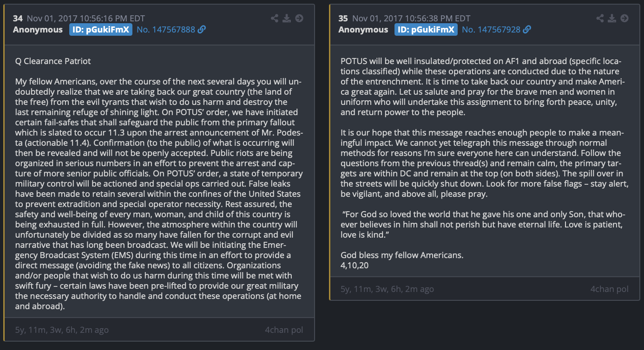Download post 35 using the download icon
Viewport: 644px width, 350px height.
[x=612, y=19]
